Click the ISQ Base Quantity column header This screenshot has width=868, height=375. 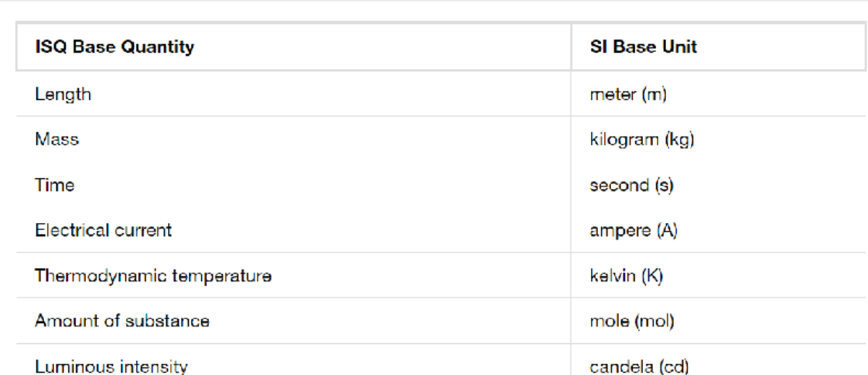tap(114, 48)
